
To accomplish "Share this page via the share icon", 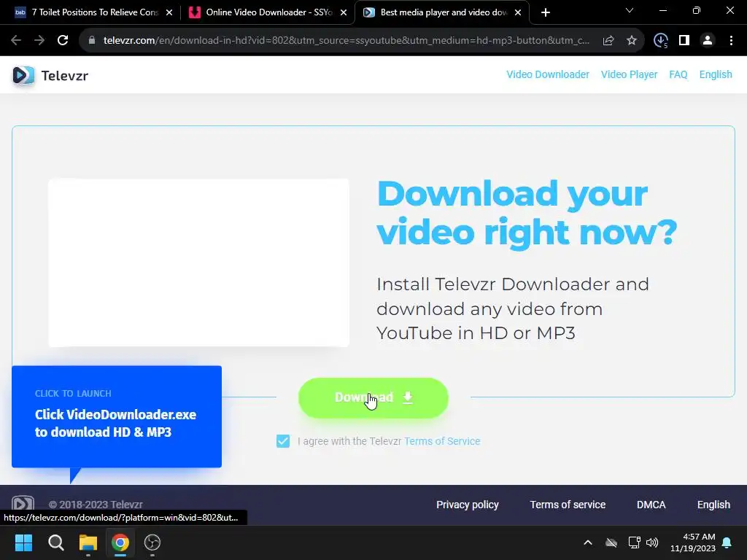I will (608, 41).
